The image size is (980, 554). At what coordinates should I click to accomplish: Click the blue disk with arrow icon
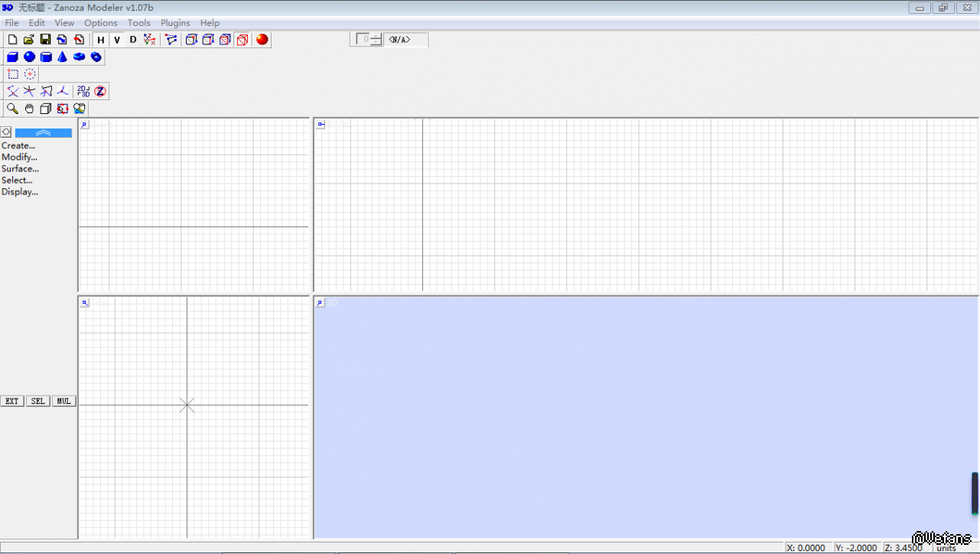tap(62, 40)
